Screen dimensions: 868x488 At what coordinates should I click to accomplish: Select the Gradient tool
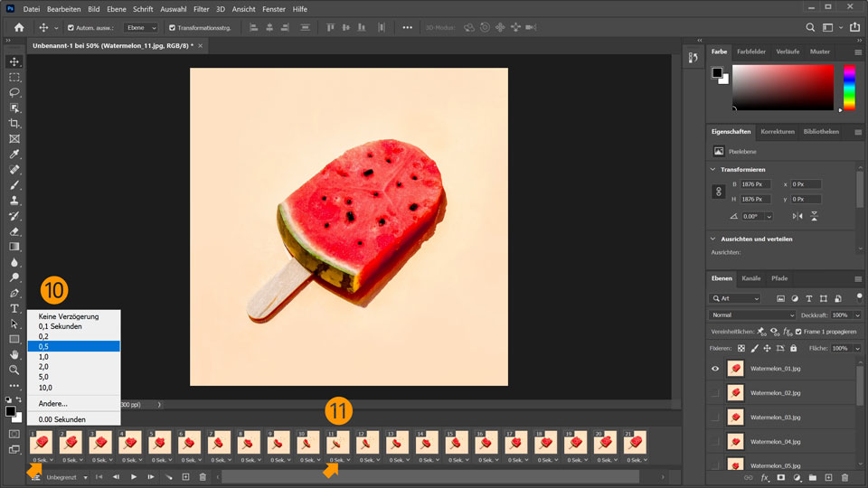(14, 247)
